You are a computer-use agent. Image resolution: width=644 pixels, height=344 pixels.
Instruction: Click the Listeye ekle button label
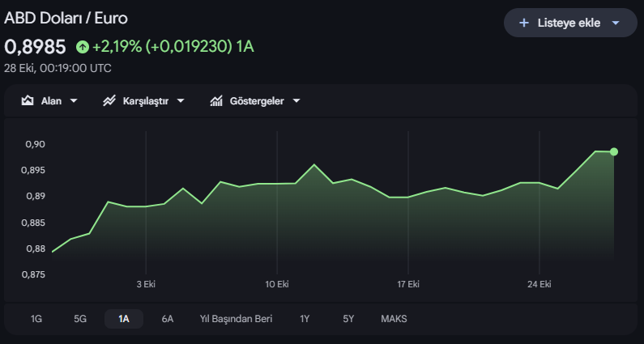[569, 23]
